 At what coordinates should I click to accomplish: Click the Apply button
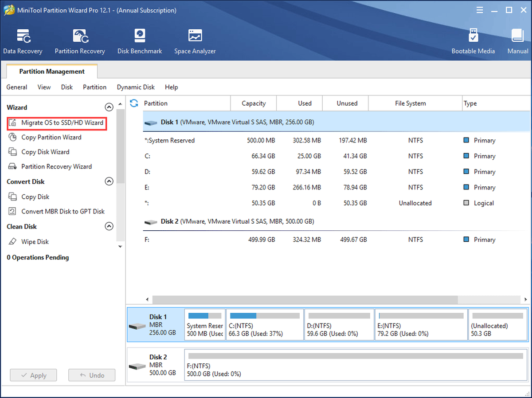click(x=34, y=375)
